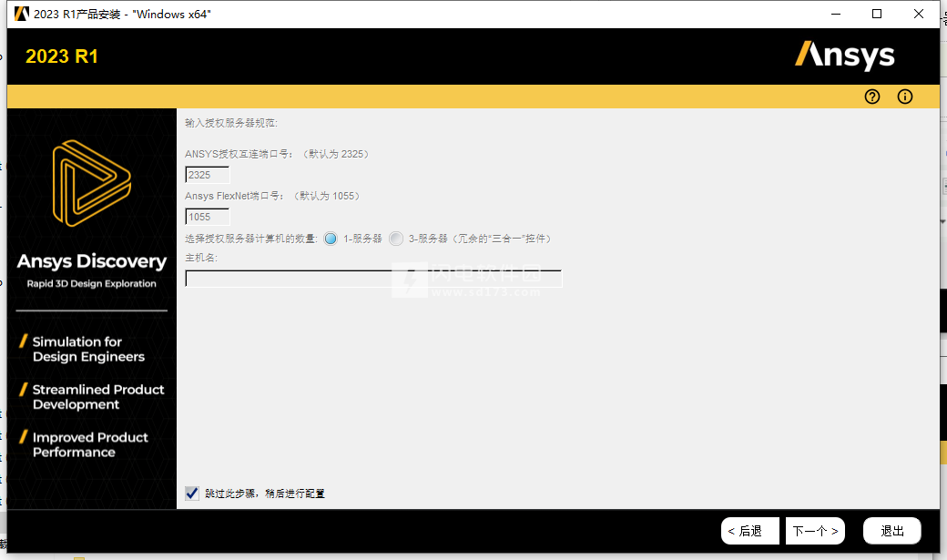Uncheck the 跳过此步骤 checkbox
The image size is (947, 560).
[x=192, y=494]
